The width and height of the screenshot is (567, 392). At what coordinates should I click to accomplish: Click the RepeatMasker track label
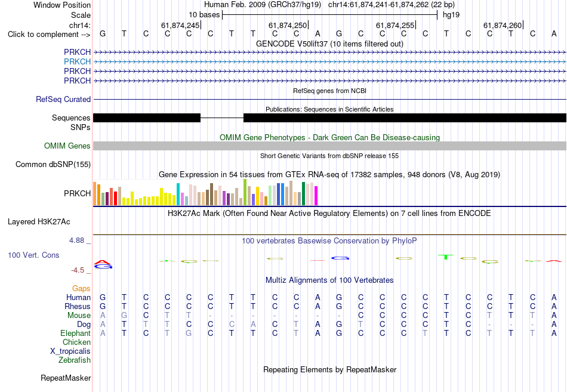(66, 378)
